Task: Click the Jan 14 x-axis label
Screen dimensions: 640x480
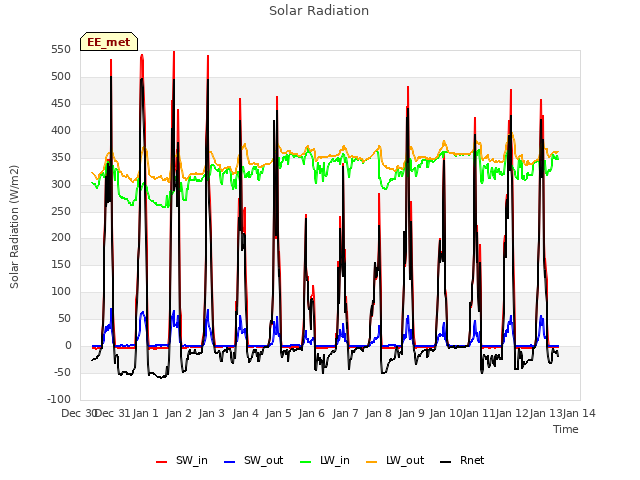Action: [579, 413]
